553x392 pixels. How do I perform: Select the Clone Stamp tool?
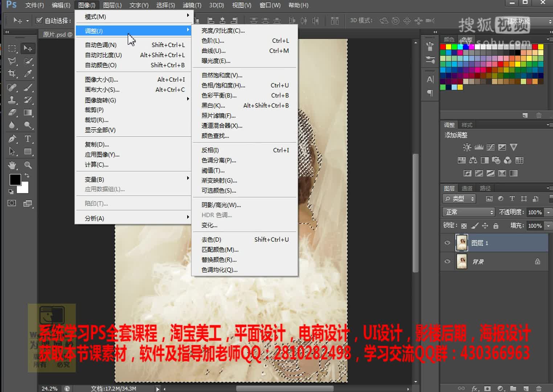pyautogui.click(x=12, y=100)
